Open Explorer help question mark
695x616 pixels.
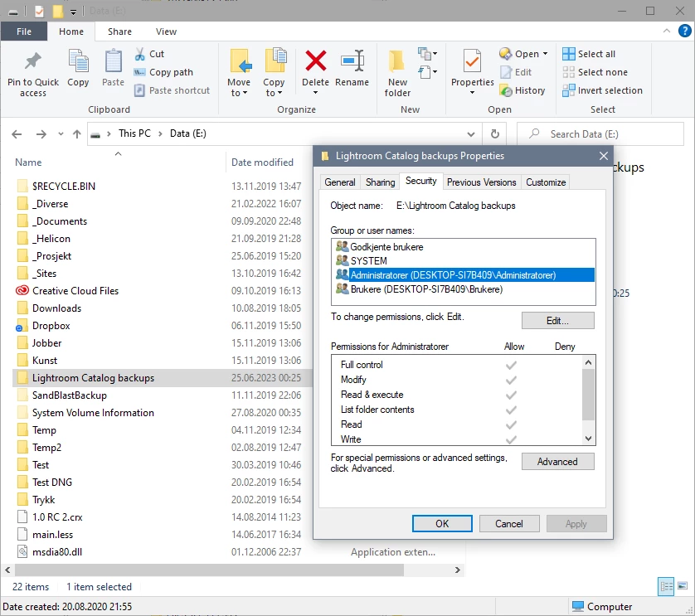[x=684, y=31]
